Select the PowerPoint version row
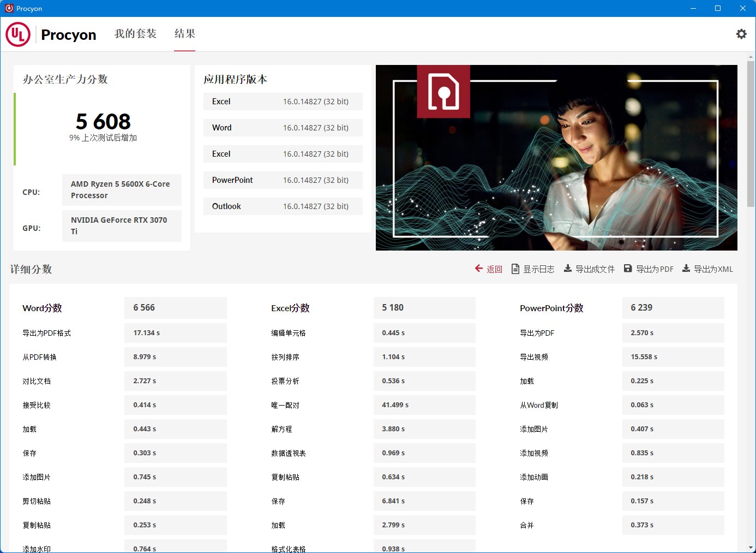Viewport: 756px width, 553px height. point(283,180)
